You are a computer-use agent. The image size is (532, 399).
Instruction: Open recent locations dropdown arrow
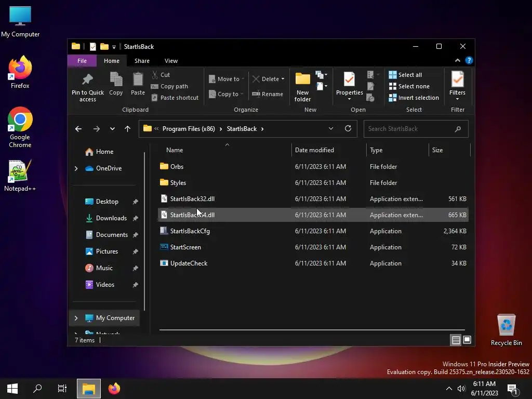click(112, 129)
